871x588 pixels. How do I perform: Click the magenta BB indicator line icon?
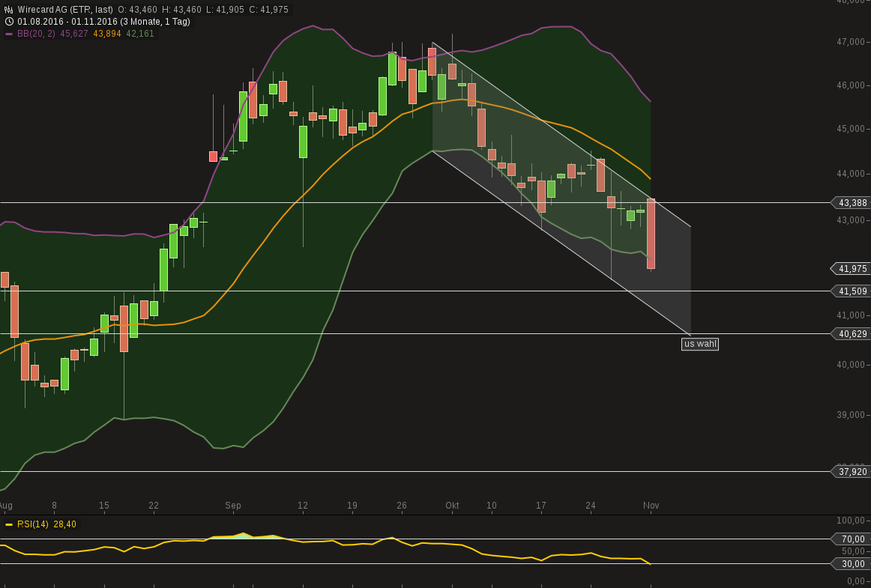(7, 34)
